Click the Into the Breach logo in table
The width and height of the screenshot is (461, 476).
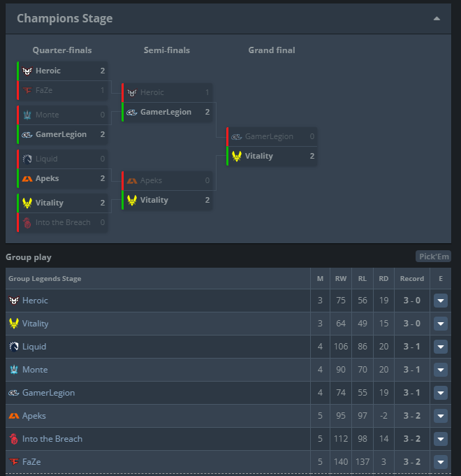(x=14, y=439)
